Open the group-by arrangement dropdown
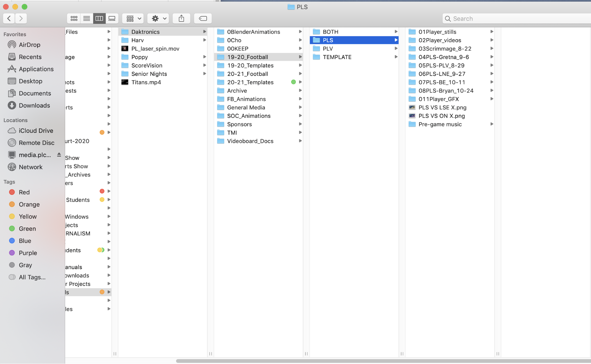 pyautogui.click(x=133, y=19)
